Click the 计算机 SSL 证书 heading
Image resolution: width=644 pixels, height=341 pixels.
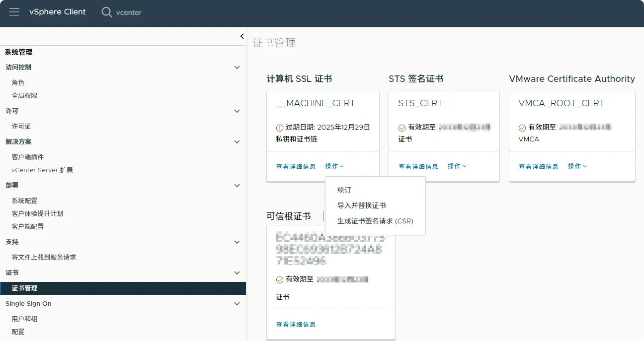[299, 79]
